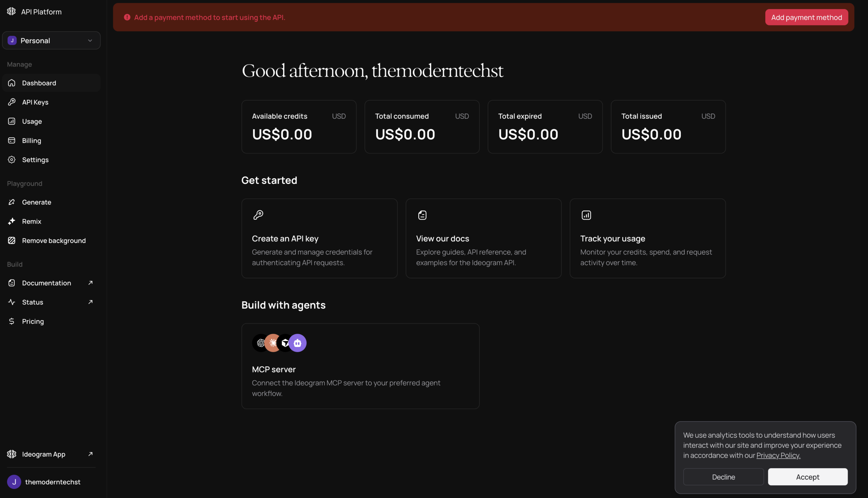Click the Billing card icon
868x498 pixels.
pos(12,140)
